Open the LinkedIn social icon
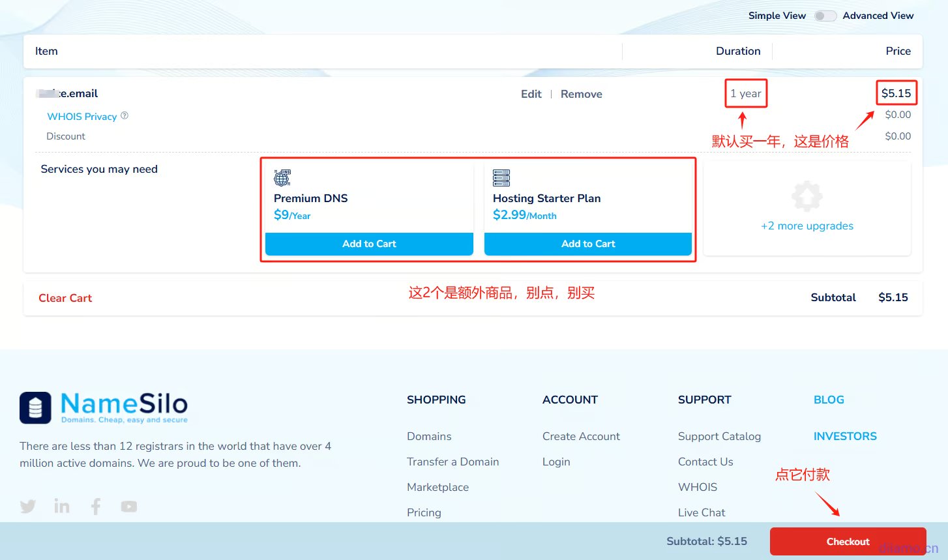Screen dimensions: 948x560 [x=62, y=506]
